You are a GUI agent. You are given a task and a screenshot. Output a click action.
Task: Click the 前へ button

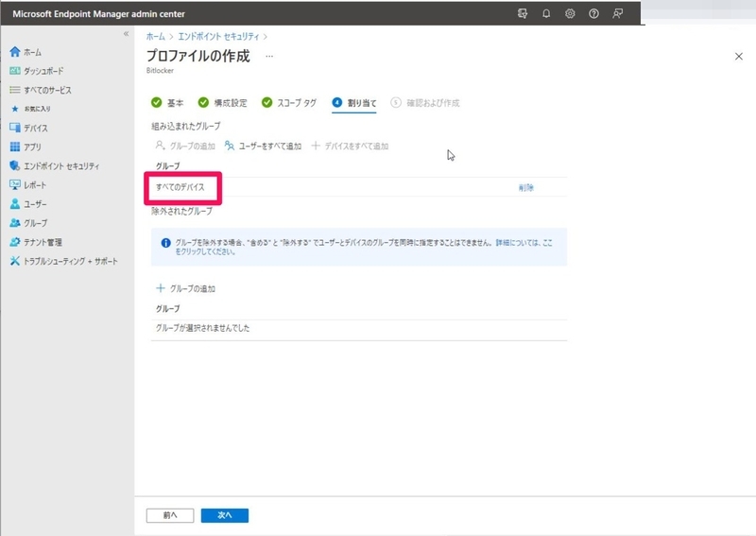(x=170, y=515)
